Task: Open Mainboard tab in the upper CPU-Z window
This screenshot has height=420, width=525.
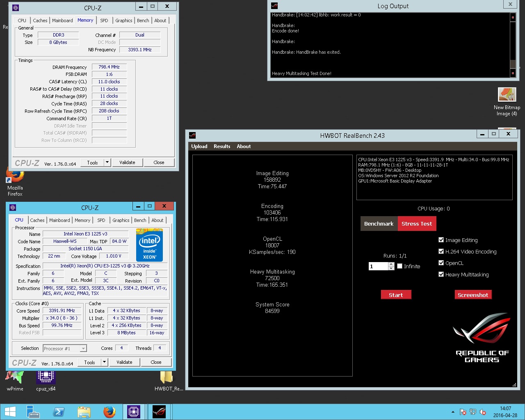Action: click(62, 21)
